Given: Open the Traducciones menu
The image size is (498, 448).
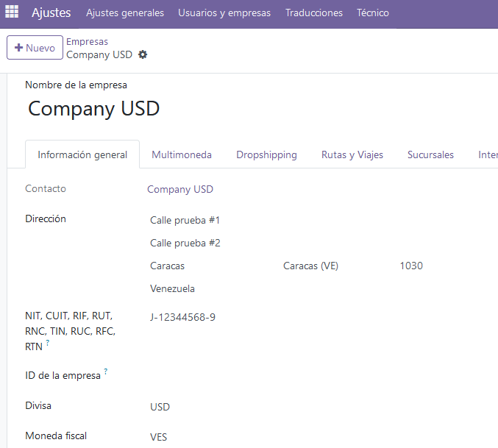Looking at the screenshot, I should coord(314,13).
